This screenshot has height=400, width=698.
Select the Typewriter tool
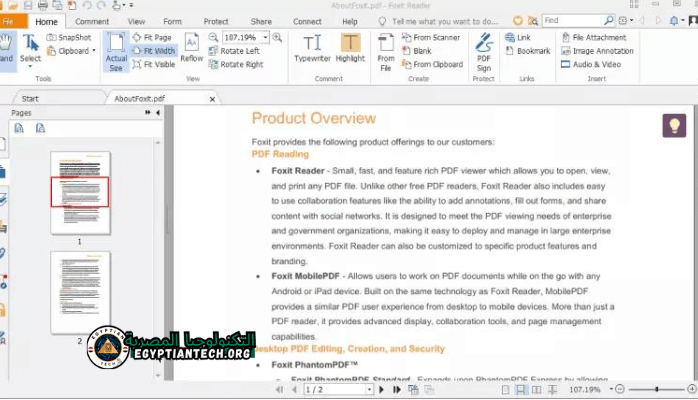pyautogui.click(x=311, y=48)
